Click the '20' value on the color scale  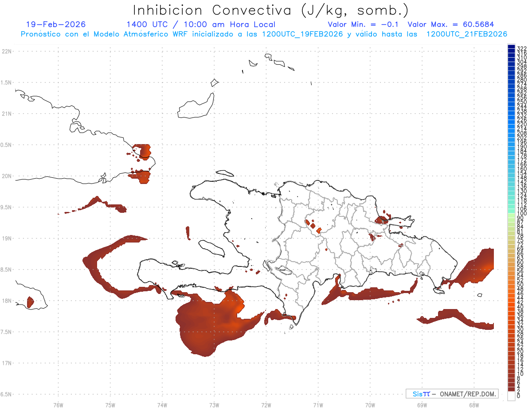(520, 352)
